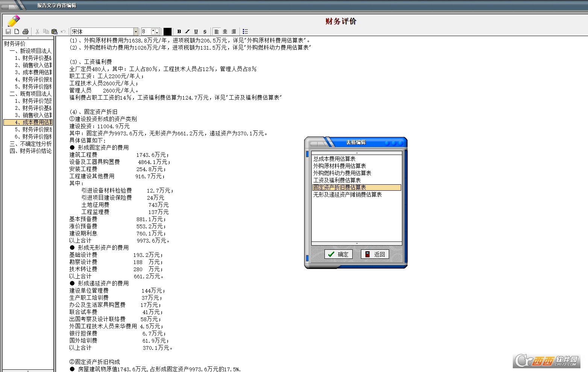The image size is (588, 372).
Task: Toggle underline formatting
Action: coord(196,32)
